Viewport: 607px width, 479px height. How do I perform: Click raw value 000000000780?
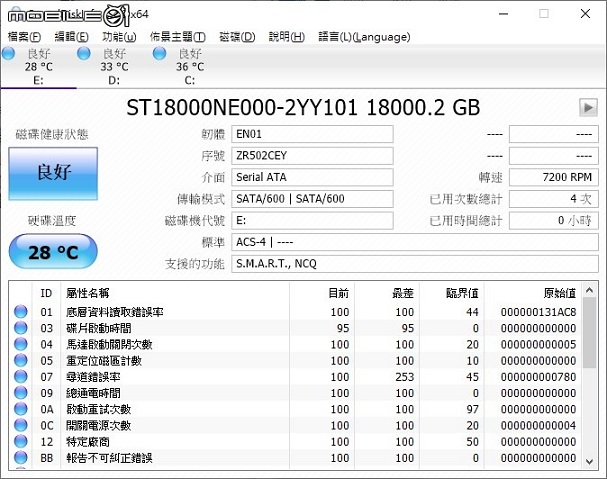point(538,376)
